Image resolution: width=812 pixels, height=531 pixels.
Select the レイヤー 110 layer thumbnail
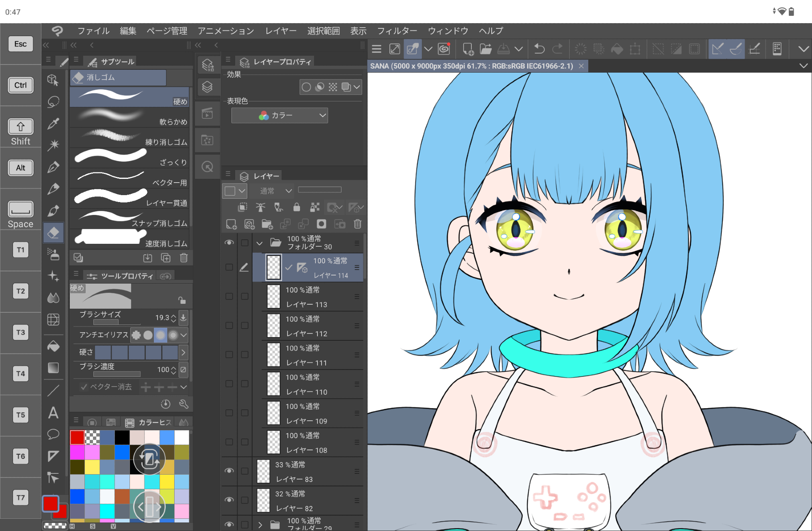tap(274, 384)
